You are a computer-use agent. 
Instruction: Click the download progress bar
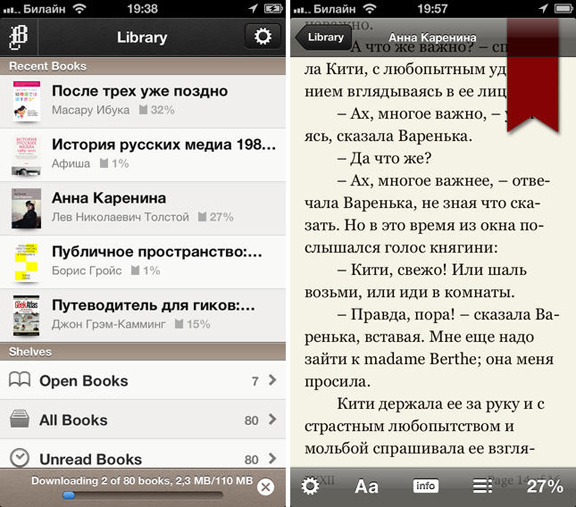pyautogui.click(x=143, y=495)
